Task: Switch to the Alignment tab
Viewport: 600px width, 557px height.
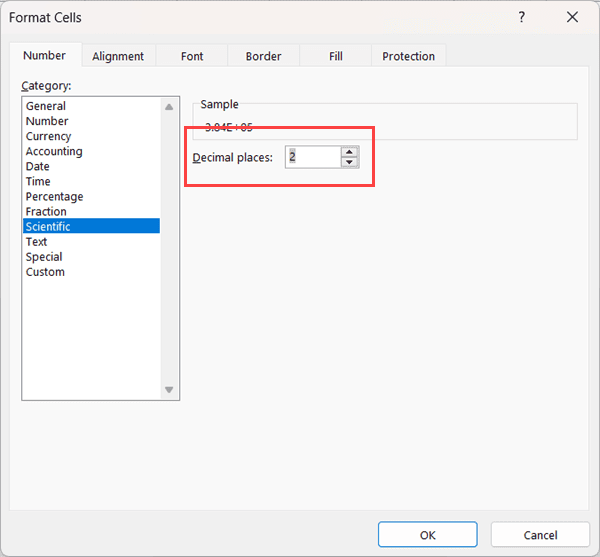Action: click(x=118, y=57)
